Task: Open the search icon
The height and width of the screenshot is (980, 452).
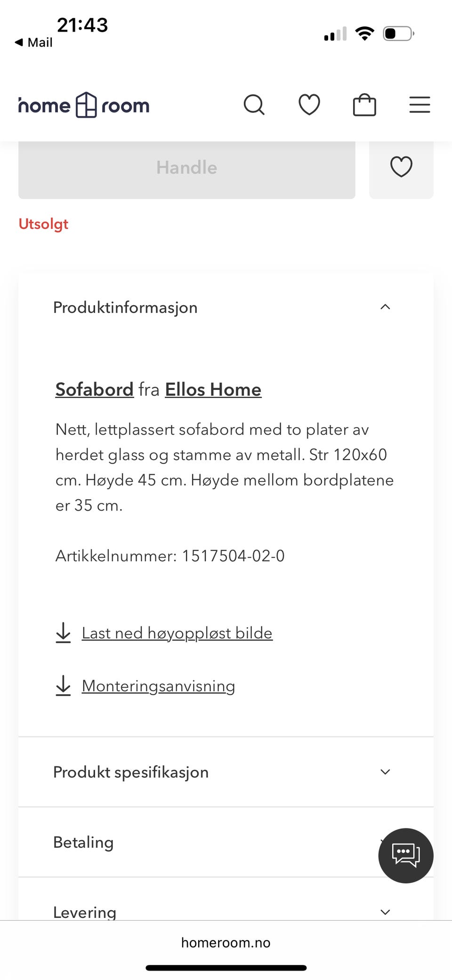Action: point(255,105)
